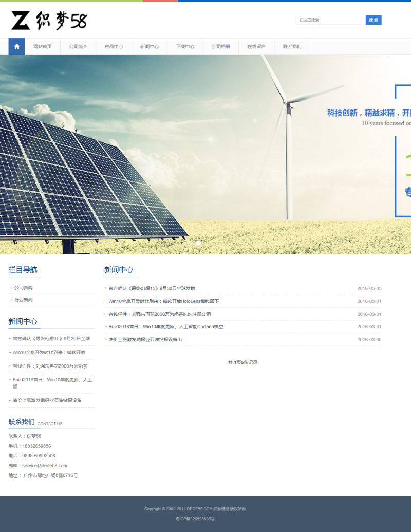Select 在线留言 in the navigation bar
Viewport: 411px width, 532px height.
[256, 47]
